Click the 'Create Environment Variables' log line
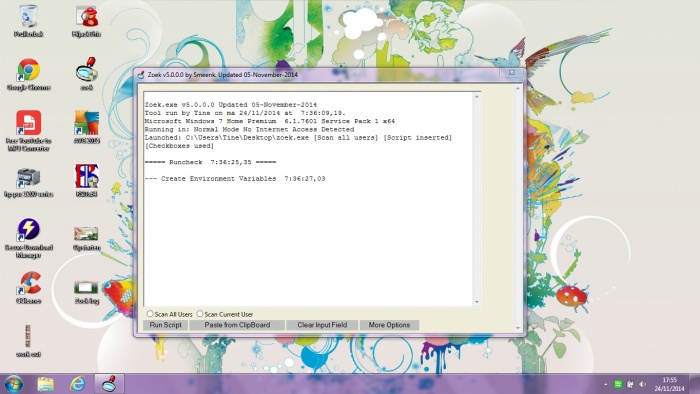Screen dimensions: 700x394 [x=235, y=178]
